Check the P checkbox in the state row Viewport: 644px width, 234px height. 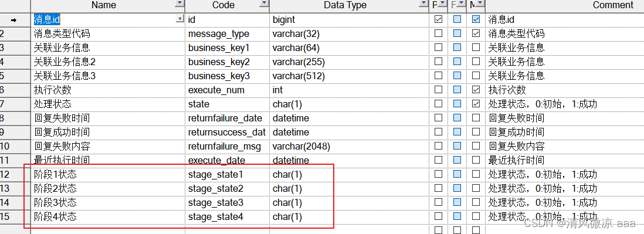pyautogui.click(x=438, y=103)
